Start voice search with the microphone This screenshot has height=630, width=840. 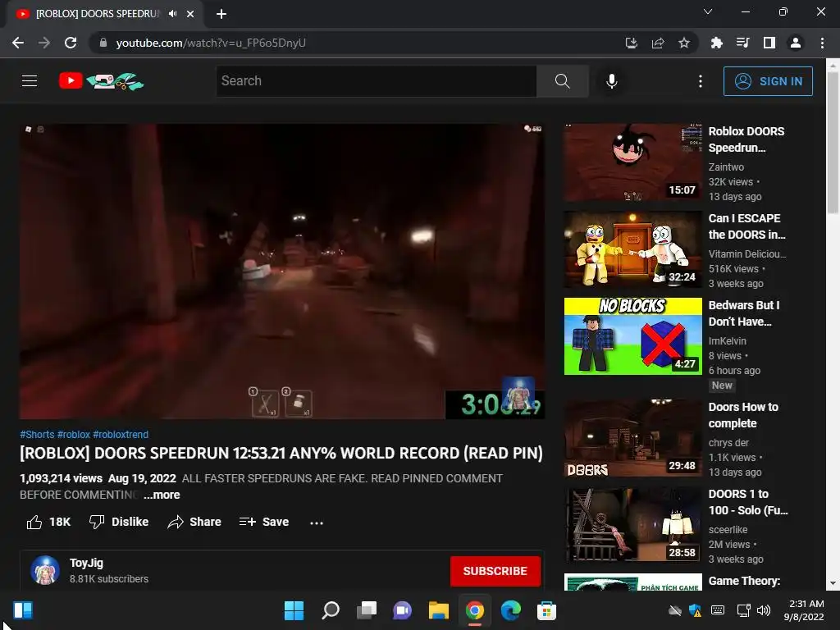pos(611,81)
